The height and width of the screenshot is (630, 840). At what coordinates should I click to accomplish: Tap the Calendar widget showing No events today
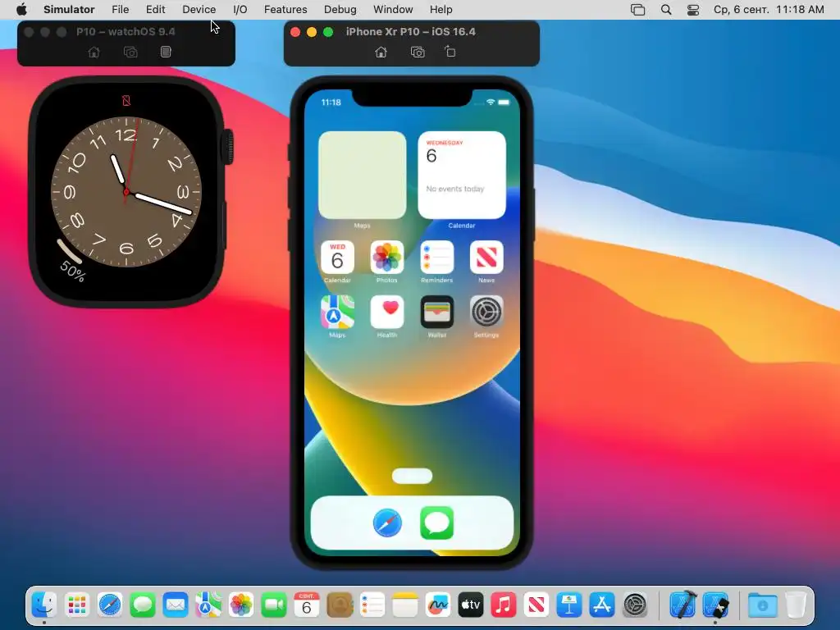pos(462,176)
